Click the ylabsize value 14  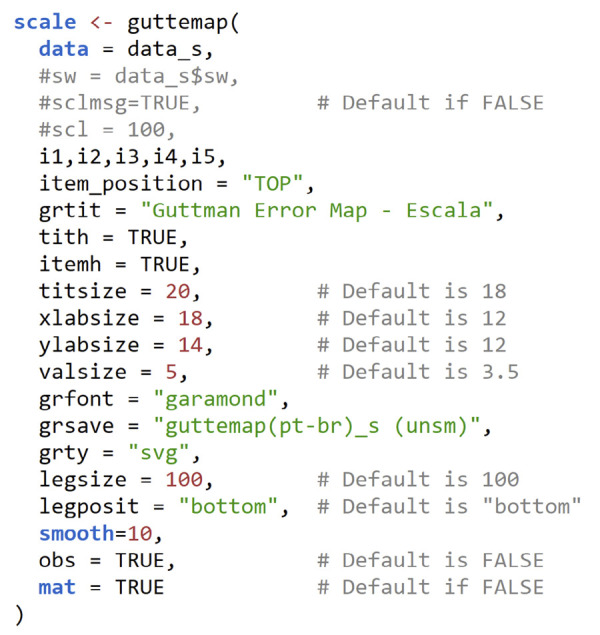pyautogui.click(x=190, y=345)
